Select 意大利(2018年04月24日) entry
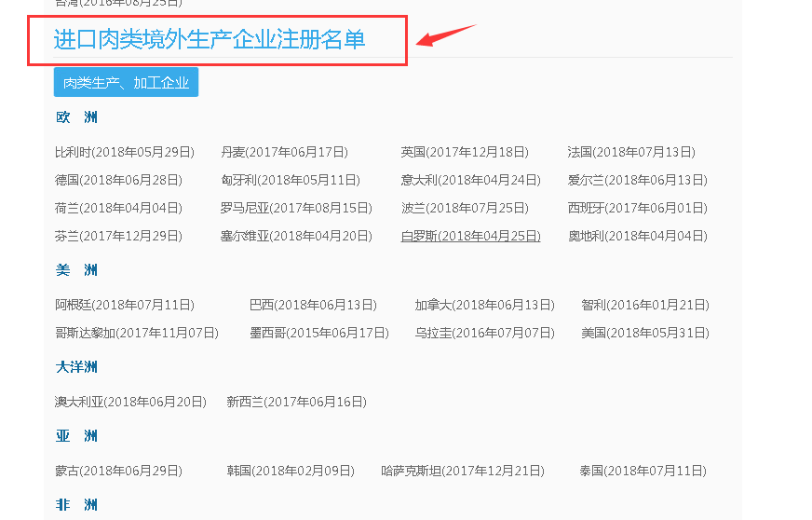The height and width of the screenshot is (520, 812). [471, 180]
